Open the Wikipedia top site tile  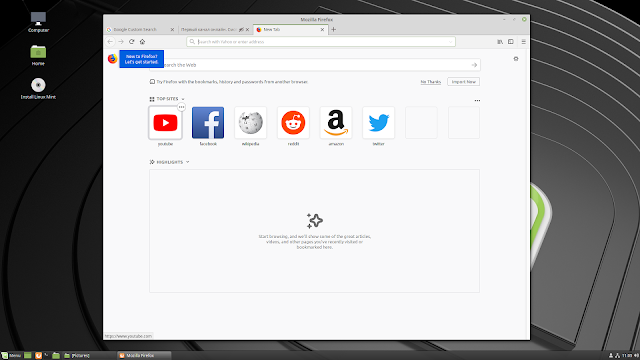click(251, 123)
